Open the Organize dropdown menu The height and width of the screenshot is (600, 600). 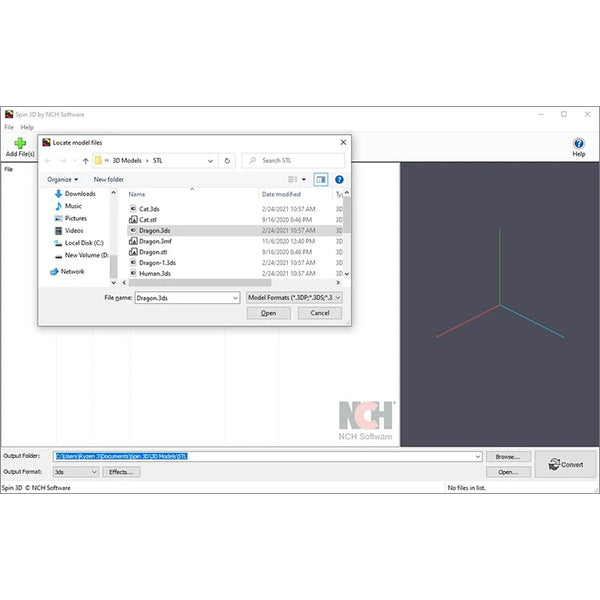pyautogui.click(x=62, y=179)
